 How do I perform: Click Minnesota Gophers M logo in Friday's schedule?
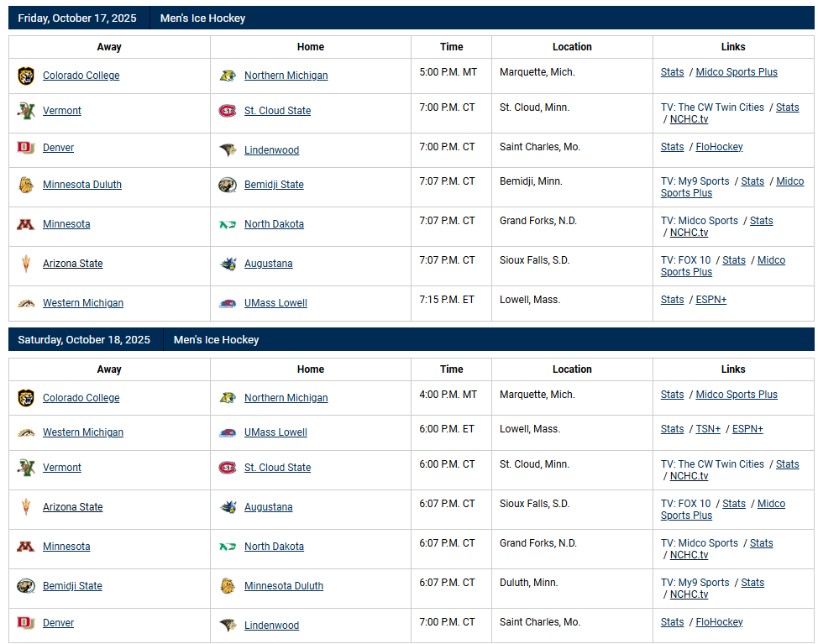pos(26,224)
